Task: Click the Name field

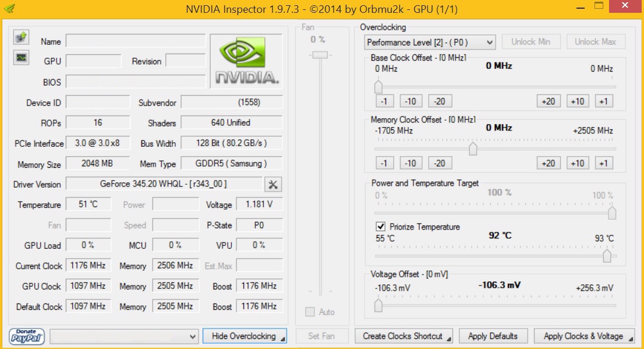Action: pos(136,41)
